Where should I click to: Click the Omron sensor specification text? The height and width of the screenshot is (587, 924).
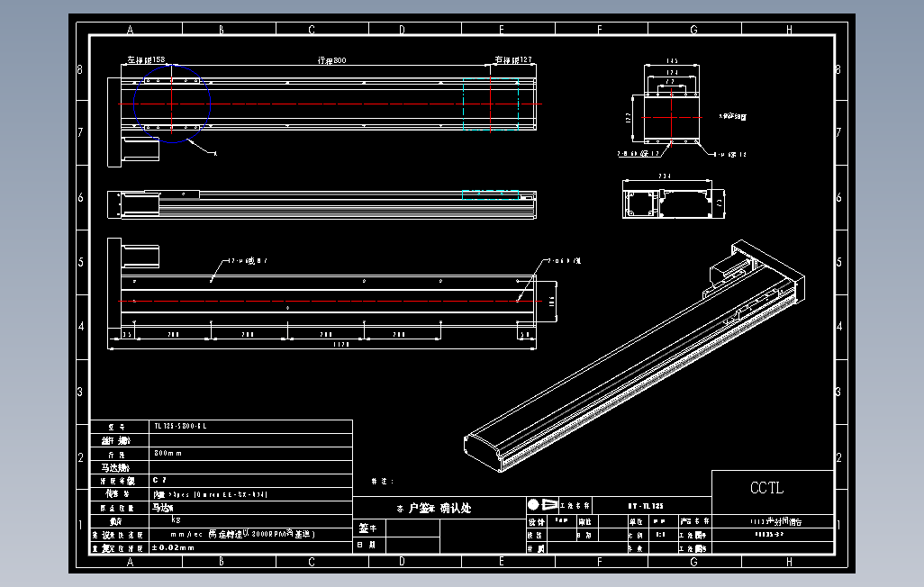click(x=211, y=494)
